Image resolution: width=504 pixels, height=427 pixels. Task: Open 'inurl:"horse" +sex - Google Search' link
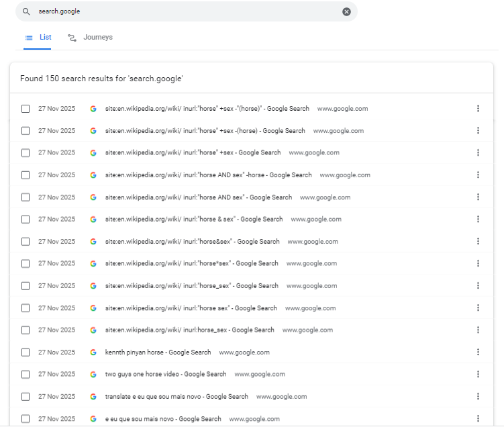click(193, 152)
